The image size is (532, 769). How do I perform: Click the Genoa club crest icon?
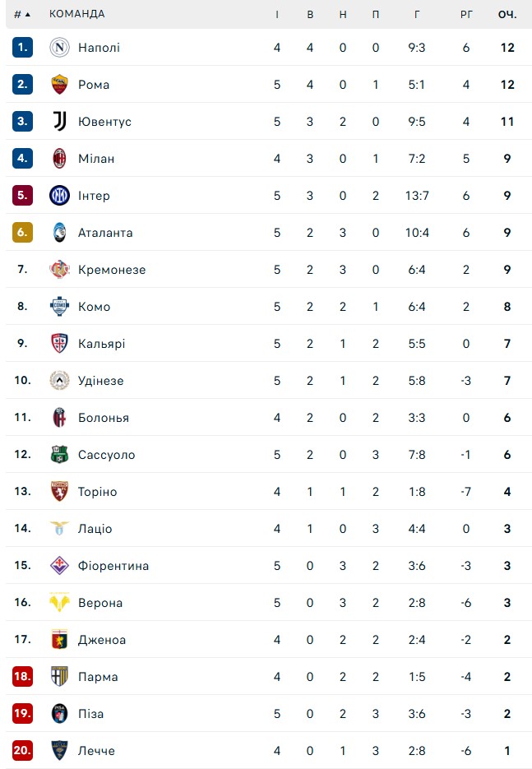coord(59,640)
